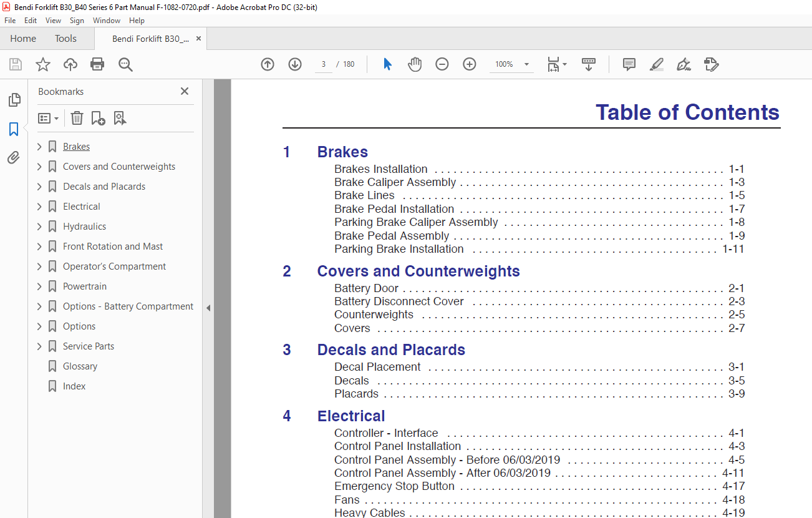
Task: Go to the next page arrow
Action: click(x=295, y=64)
